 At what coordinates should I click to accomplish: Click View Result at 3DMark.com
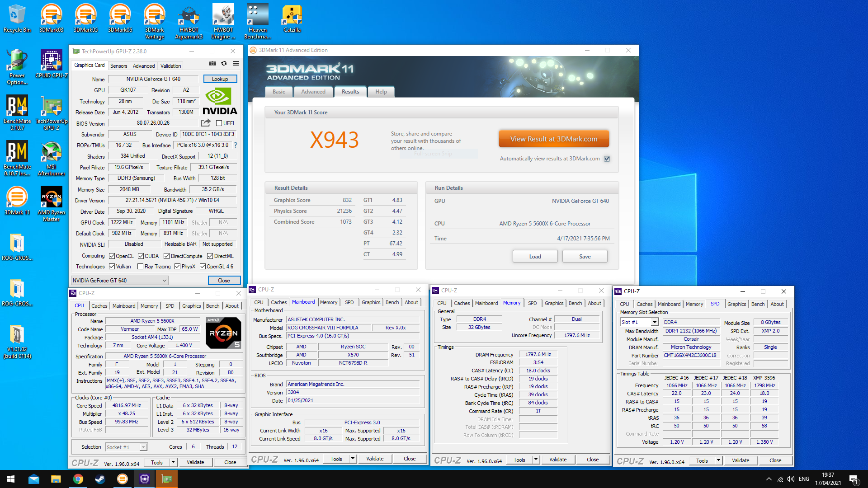pos(554,139)
